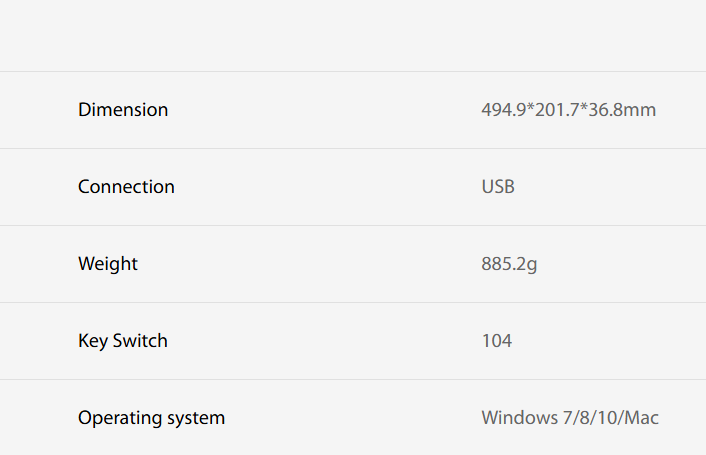Click the Dimension specification label
Image resolution: width=706 pixels, height=455 pixels.
123,110
